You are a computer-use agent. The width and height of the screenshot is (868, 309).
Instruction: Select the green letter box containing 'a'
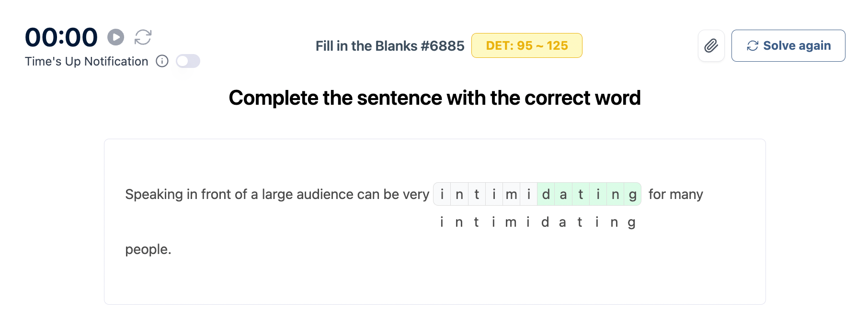pyautogui.click(x=563, y=194)
